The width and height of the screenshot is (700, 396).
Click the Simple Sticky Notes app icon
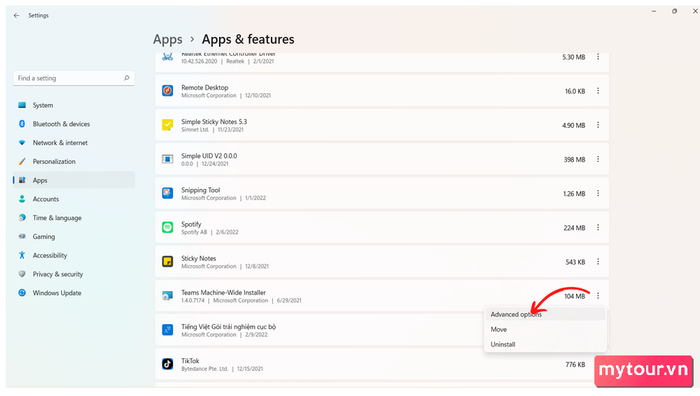click(167, 125)
